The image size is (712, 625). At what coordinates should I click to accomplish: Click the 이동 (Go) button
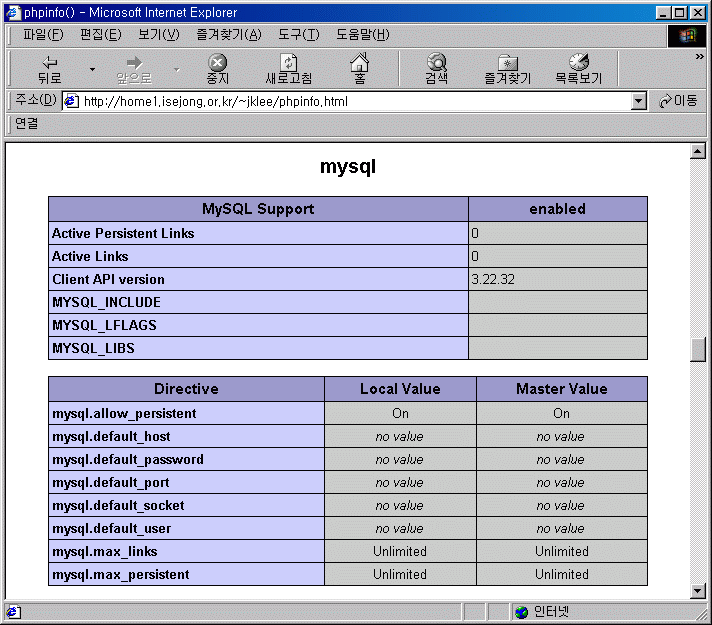coord(677,101)
